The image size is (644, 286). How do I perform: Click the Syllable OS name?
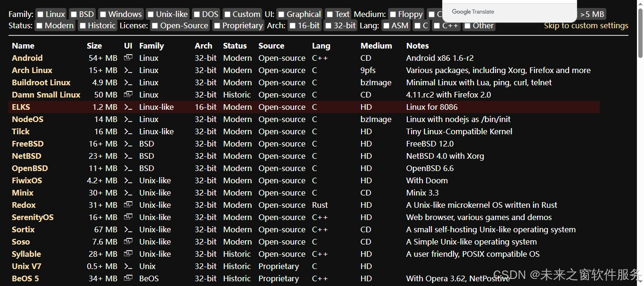pos(26,254)
